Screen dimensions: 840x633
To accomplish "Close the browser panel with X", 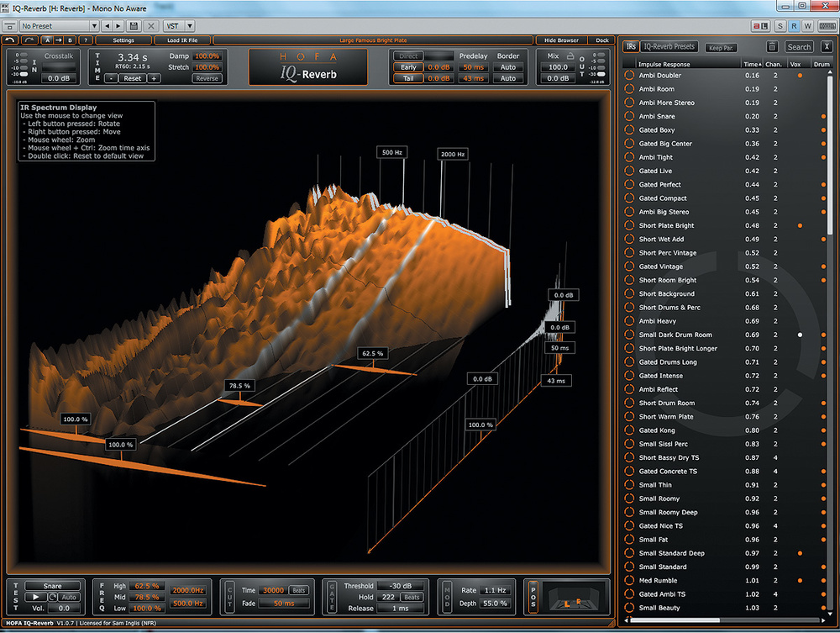I will click(827, 46).
